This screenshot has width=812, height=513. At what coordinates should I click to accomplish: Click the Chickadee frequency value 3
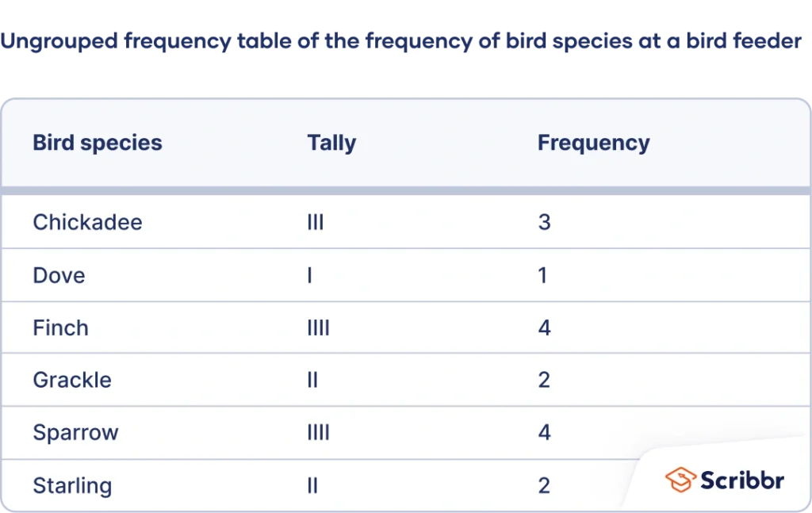pos(544,222)
